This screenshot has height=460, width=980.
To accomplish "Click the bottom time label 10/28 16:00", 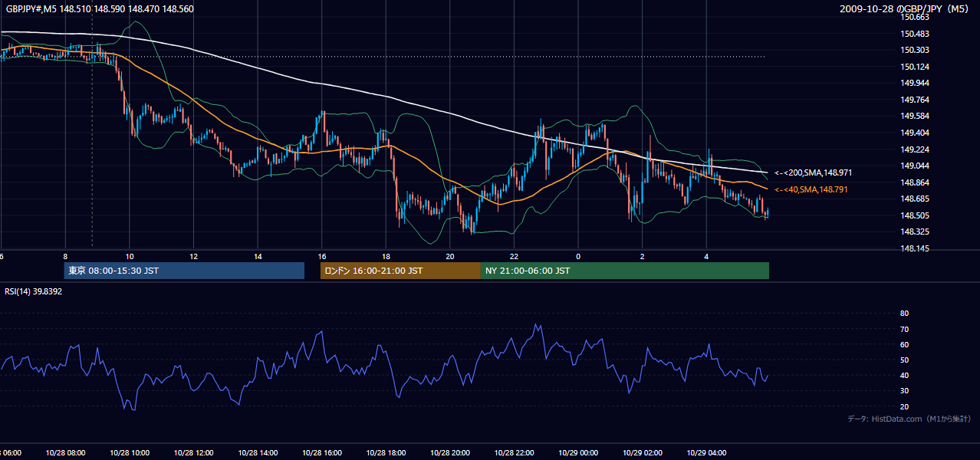I will point(321,452).
